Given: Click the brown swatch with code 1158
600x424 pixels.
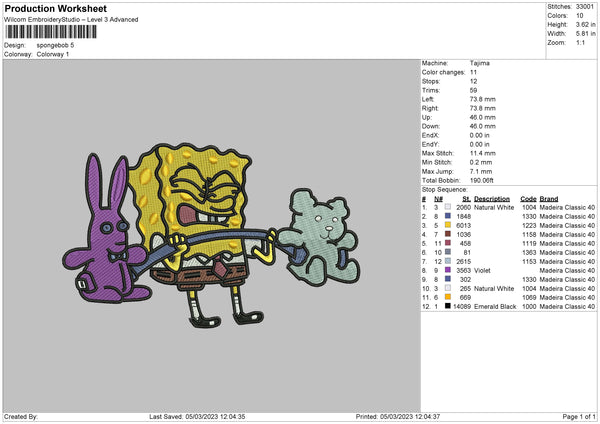Looking at the screenshot, I should 447,234.
